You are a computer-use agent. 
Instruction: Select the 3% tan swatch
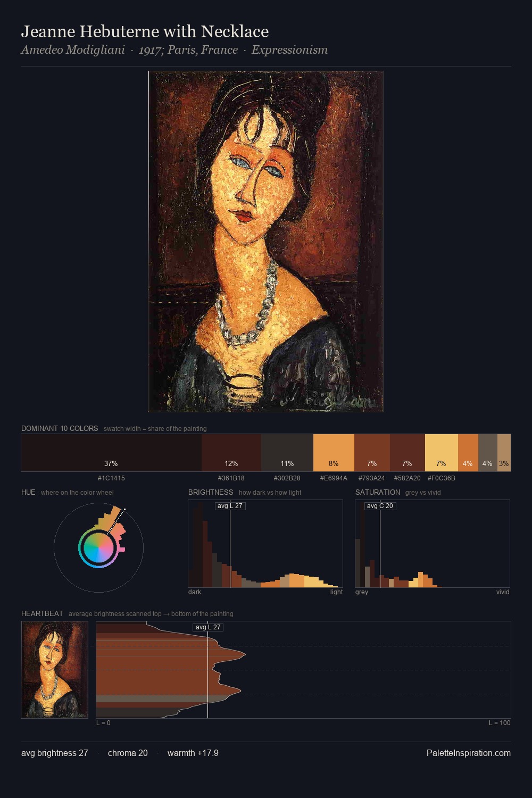point(504,453)
